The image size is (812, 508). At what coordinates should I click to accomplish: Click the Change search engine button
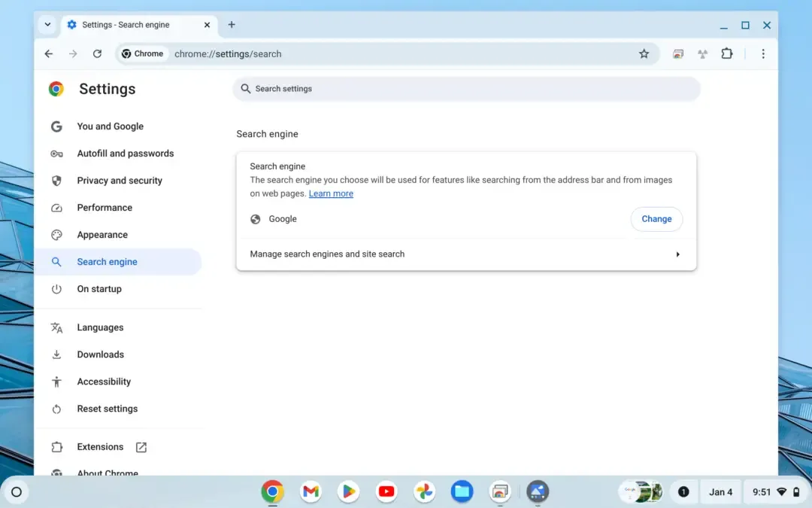pos(656,219)
